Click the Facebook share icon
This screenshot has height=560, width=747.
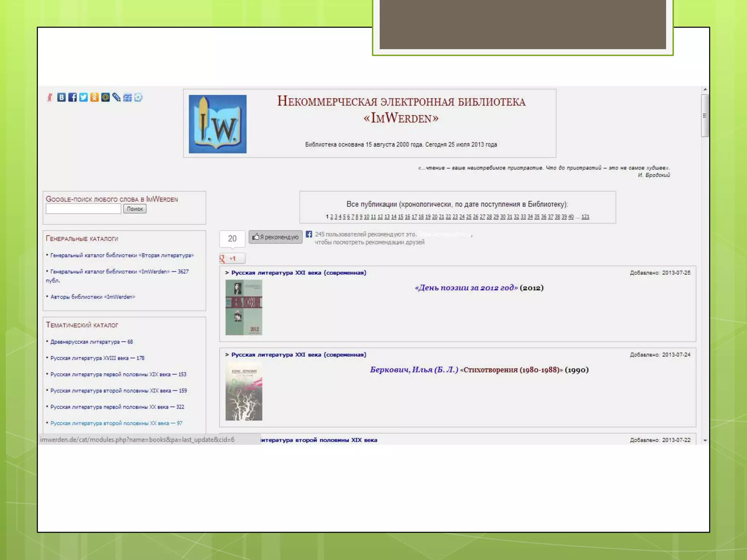(x=73, y=97)
